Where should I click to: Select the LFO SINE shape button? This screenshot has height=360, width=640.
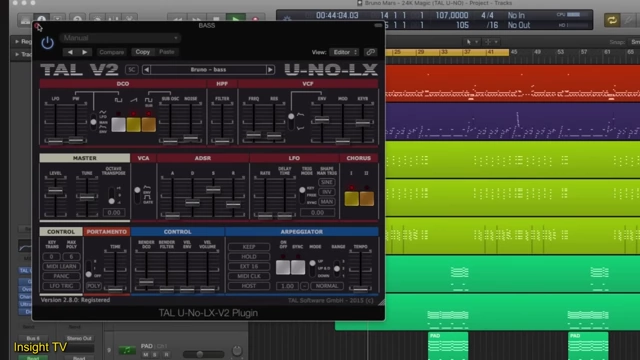point(327,182)
